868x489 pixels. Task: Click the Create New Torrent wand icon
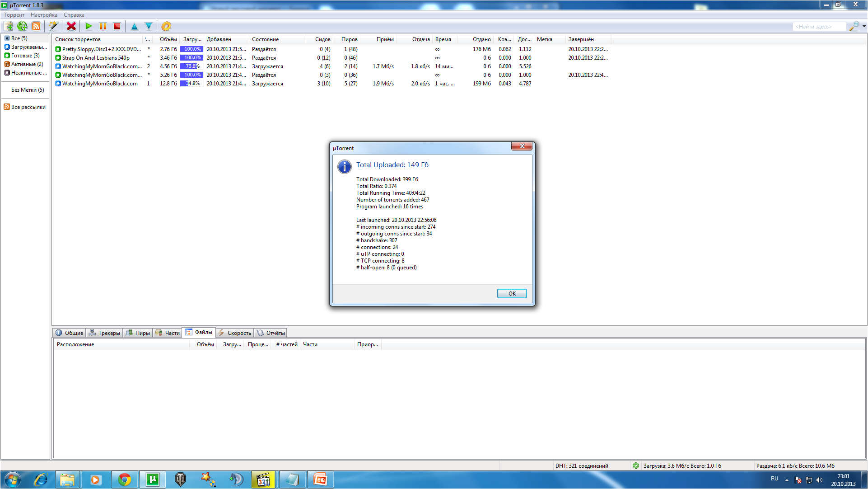(53, 26)
